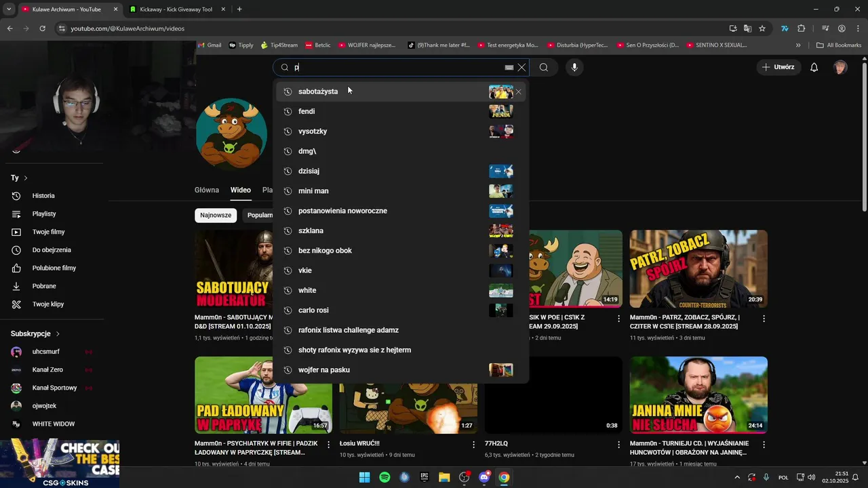Screen dimensions: 868x488
Task: Open Spotify from taskbar
Action: 384,477
